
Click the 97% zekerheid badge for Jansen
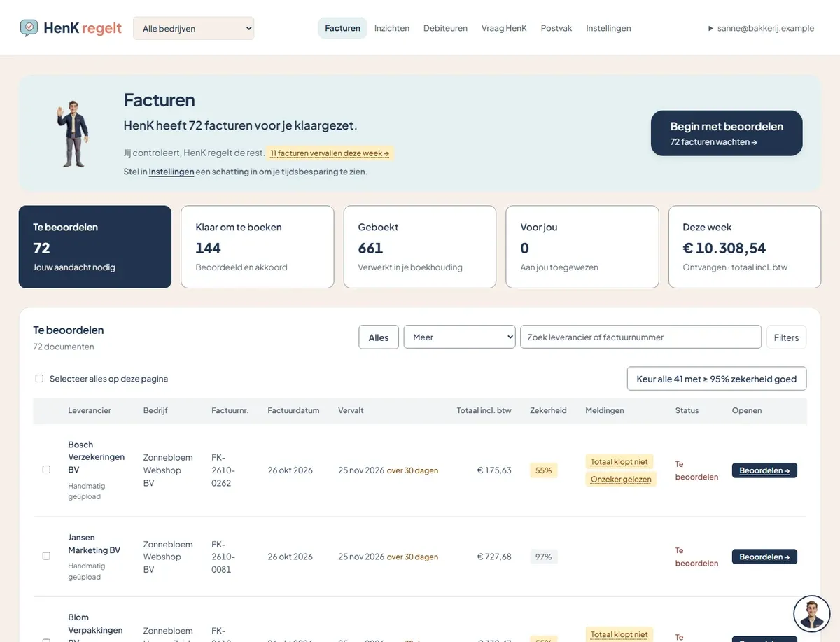tap(544, 557)
